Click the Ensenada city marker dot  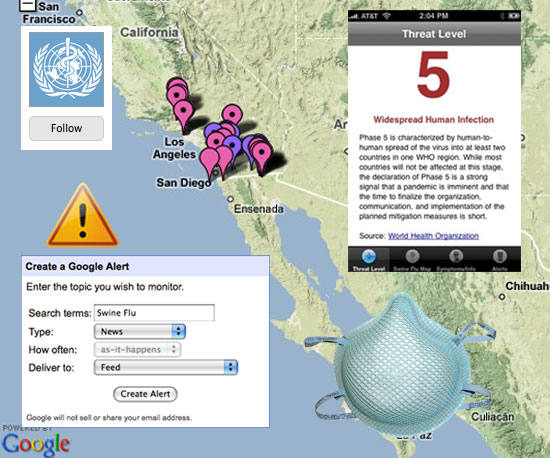click(x=230, y=199)
